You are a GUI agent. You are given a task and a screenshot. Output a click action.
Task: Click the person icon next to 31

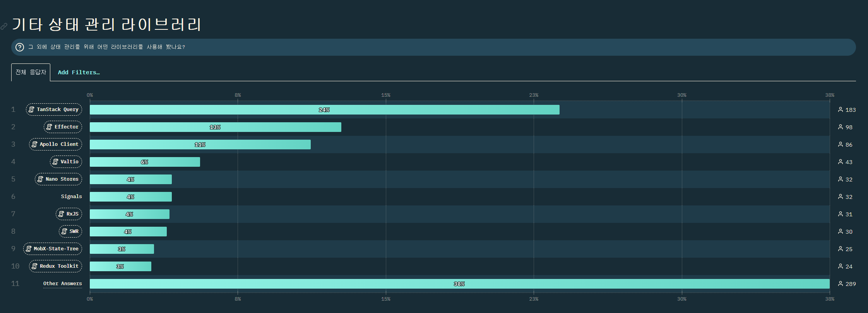840,214
